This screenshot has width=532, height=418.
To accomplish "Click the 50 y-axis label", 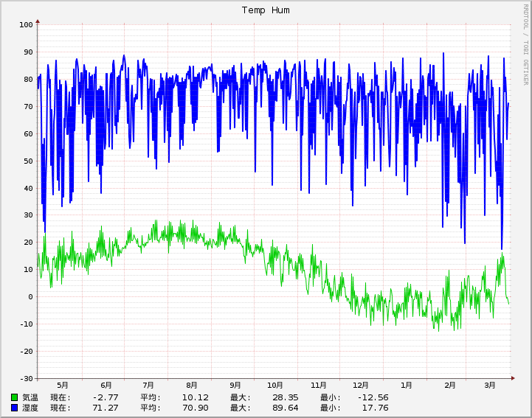I will 29,161.
